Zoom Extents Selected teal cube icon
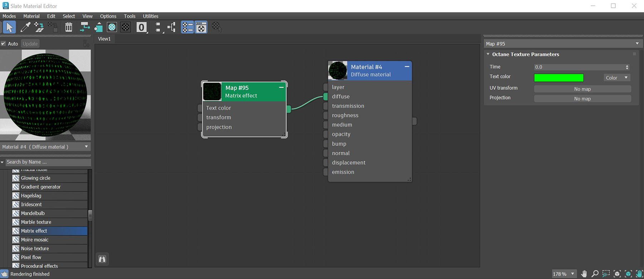This screenshot has width=644, height=279. point(628,274)
